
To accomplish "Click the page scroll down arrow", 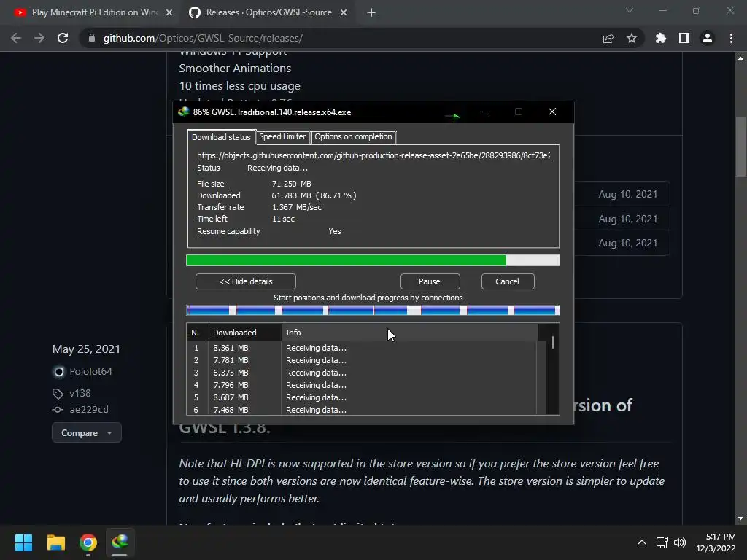I will click(x=740, y=518).
